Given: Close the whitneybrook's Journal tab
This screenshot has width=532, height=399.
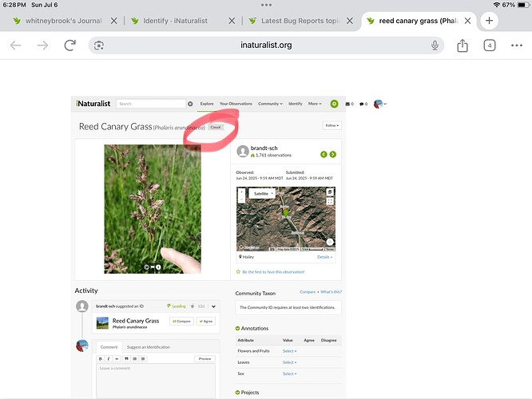Looking at the screenshot, I should point(114,21).
